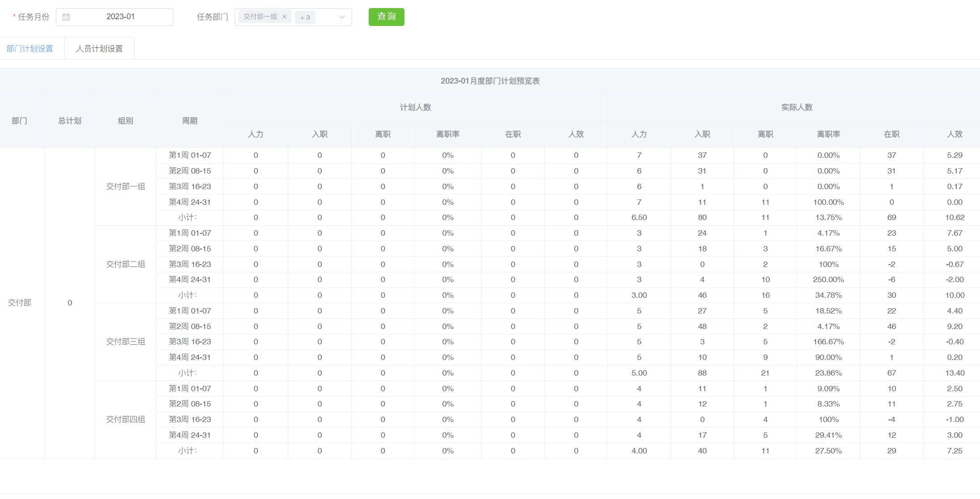Click the 计划人数 group header
Screen dimensions: 980x499
415,107
